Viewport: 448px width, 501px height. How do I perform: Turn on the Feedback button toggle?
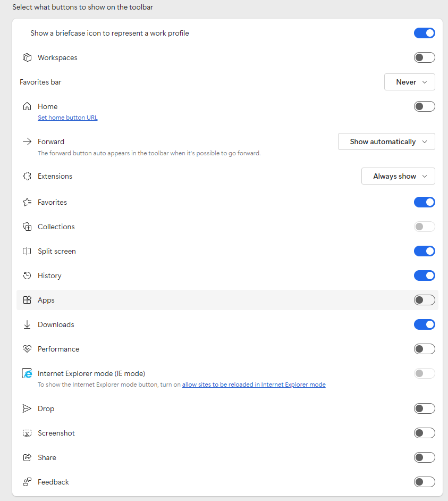(425, 482)
